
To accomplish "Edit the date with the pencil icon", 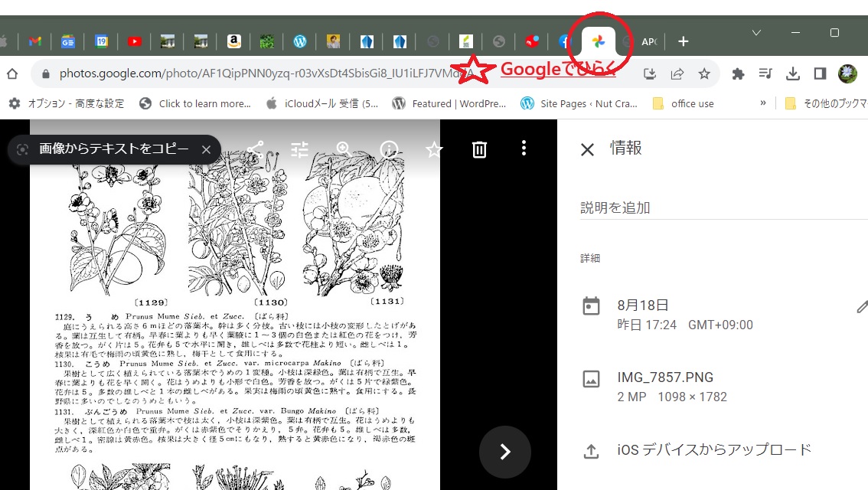I will tap(862, 308).
